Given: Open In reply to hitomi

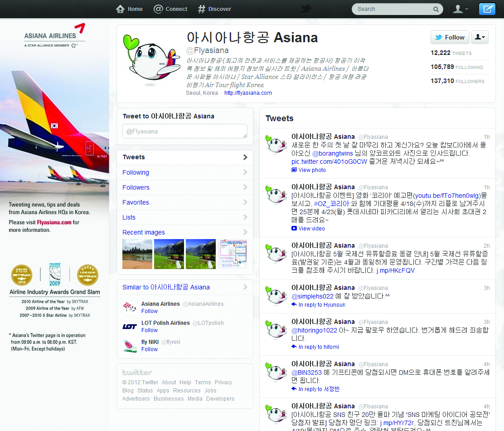Looking at the screenshot, I should coord(315,347).
